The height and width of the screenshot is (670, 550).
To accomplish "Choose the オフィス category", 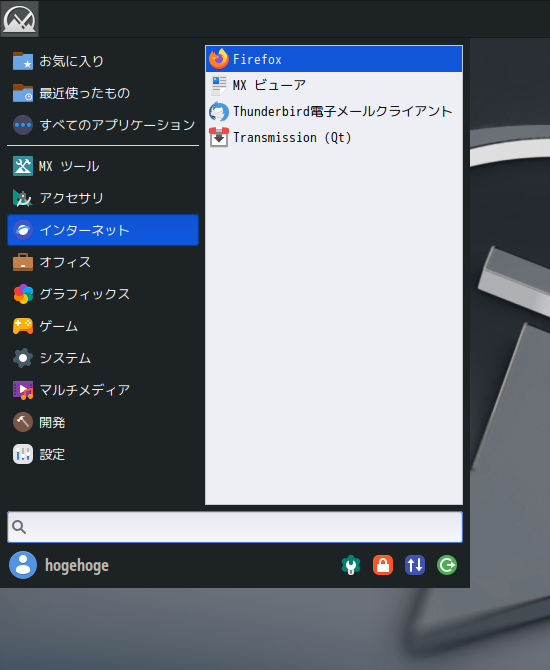I will pos(103,262).
